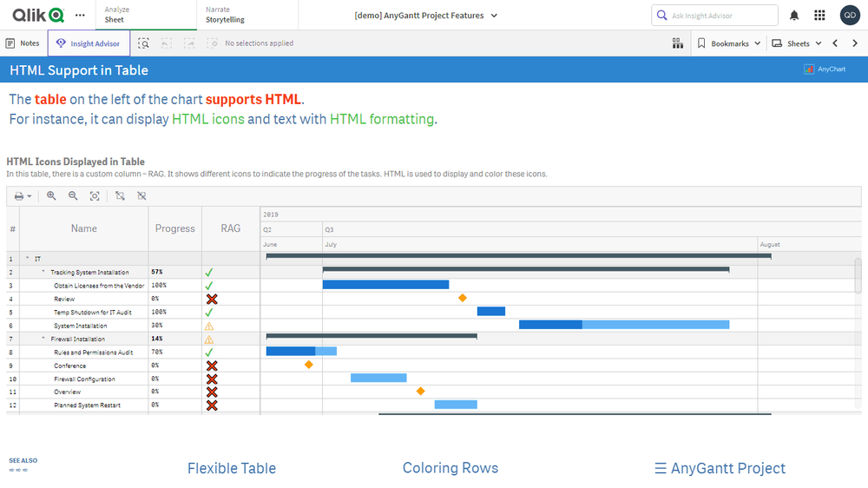Click the zoom out magnifier icon
Screen dimensions: 868x488
tap(73, 196)
